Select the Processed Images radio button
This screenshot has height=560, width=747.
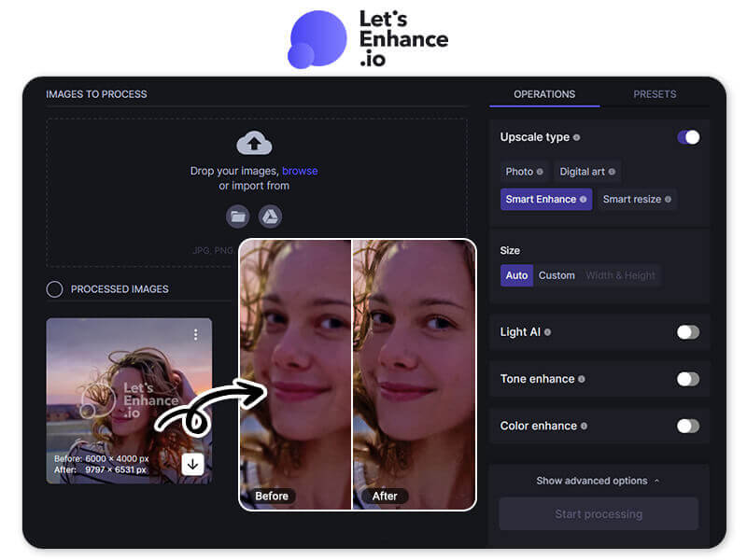pyautogui.click(x=54, y=289)
